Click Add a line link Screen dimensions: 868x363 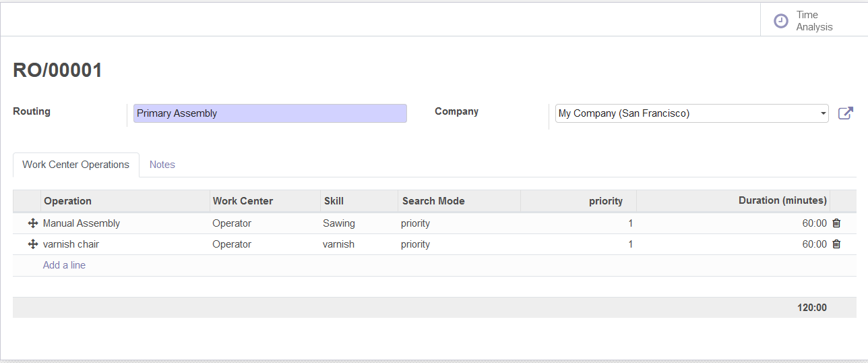click(64, 265)
